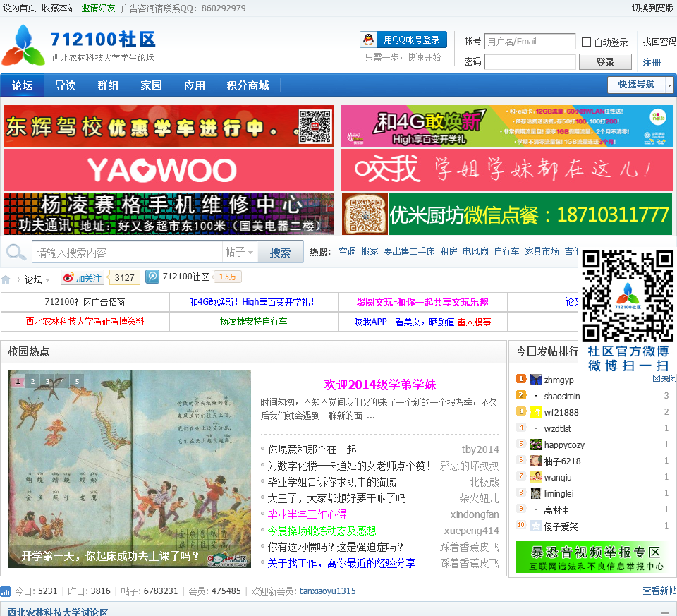677x616 pixels.
Task: Click the statistics bar chart icon
Action: click(x=5, y=591)
